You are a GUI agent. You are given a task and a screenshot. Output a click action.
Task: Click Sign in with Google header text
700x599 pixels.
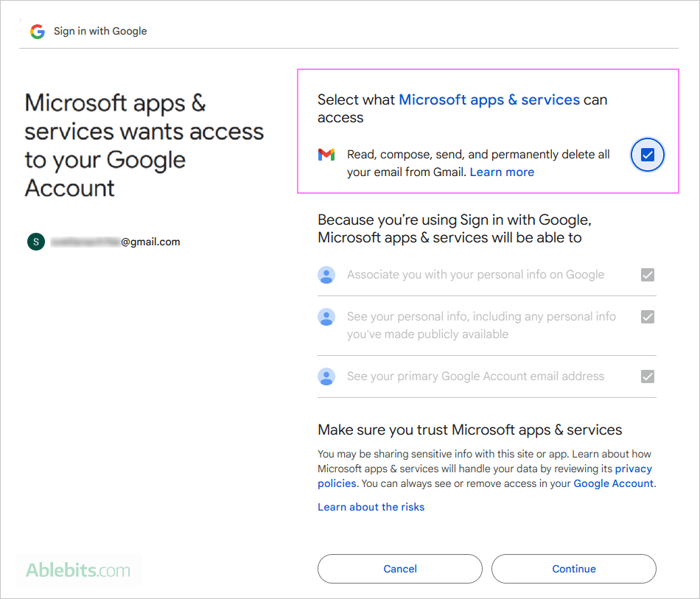coord(100,31)
